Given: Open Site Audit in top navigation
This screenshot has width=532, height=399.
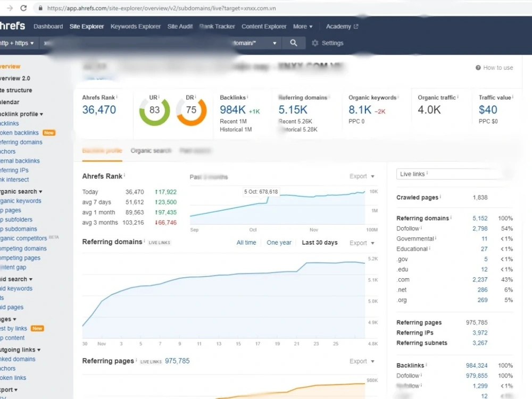Looking at the screenshot, I should [180, 27].
